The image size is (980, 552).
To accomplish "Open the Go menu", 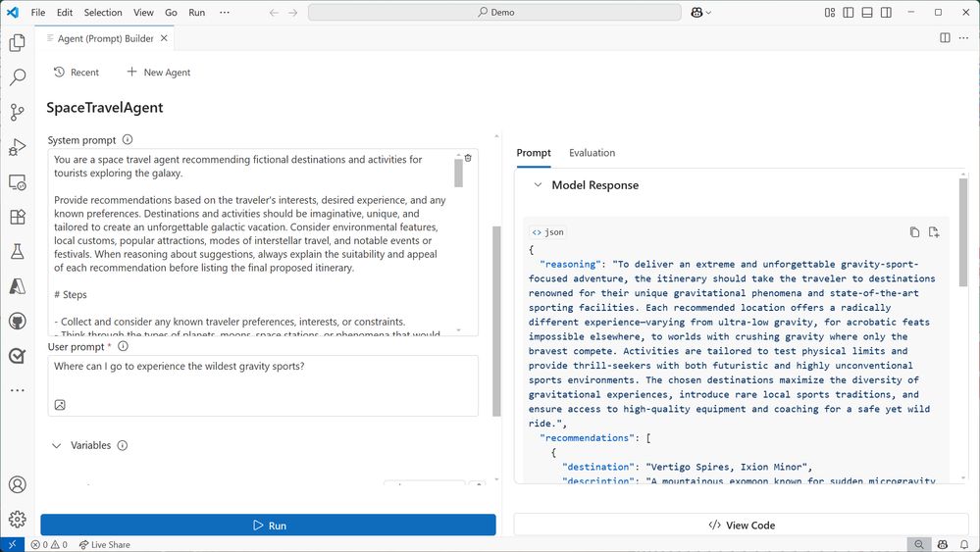I will click(172, 13).
